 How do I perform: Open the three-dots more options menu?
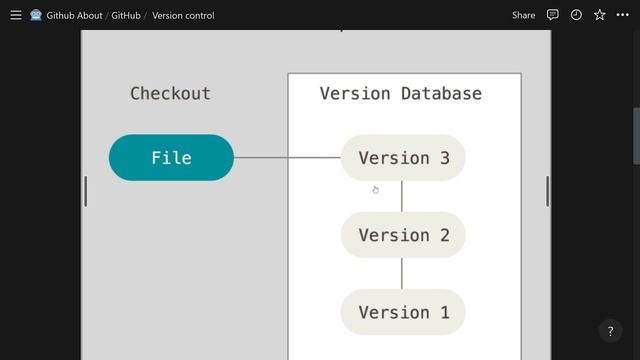point(622,15)
